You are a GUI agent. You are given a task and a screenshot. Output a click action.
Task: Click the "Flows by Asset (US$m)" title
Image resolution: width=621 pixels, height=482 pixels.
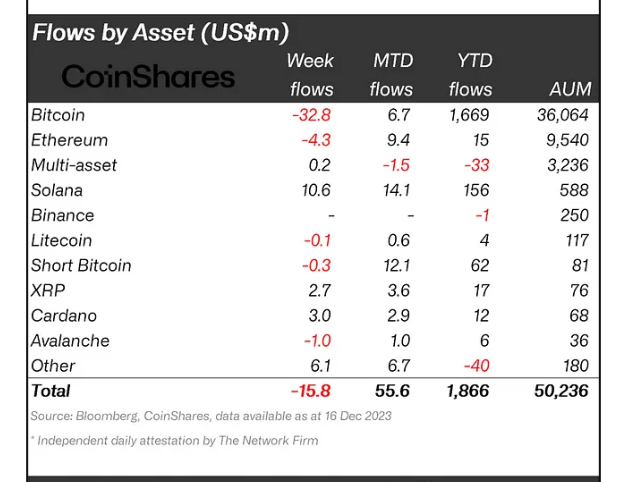click(x=160, y=32)
